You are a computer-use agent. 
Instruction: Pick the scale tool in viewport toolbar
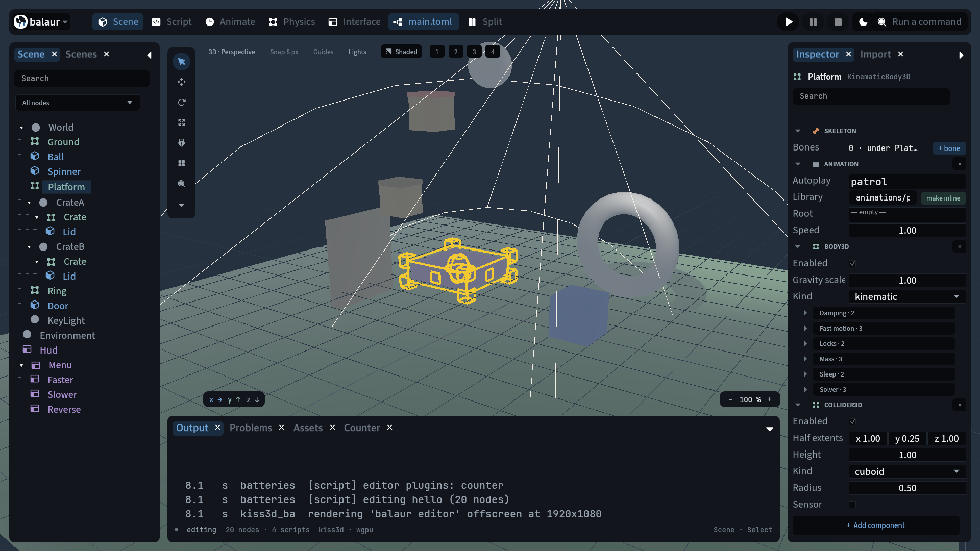[x=181, y=123]
